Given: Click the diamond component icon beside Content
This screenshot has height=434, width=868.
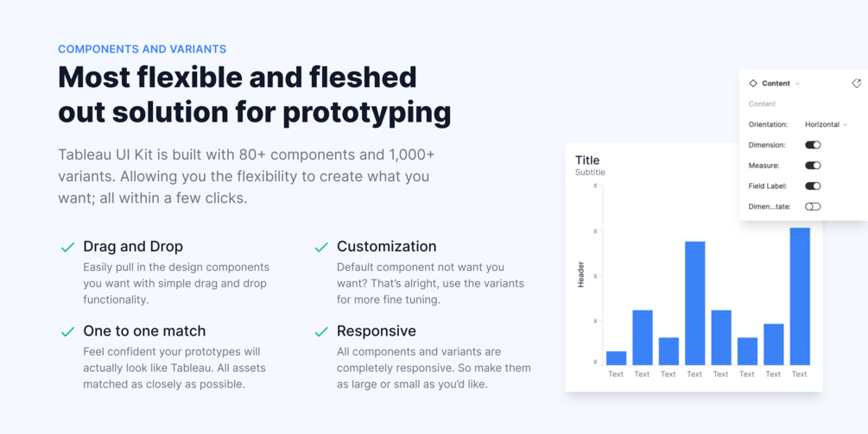Looking at the screenshot, I should coord(753,84).
